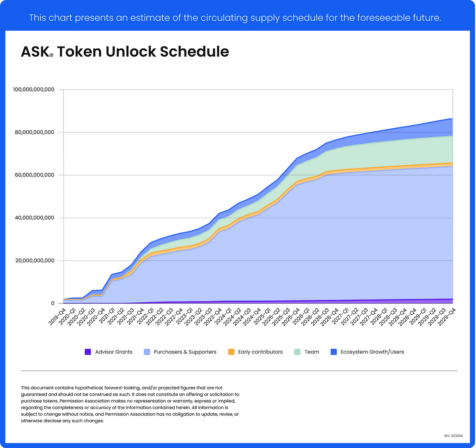Viewport: 476px width, 448px height.
Task: Select the Team green legend swatch
Action: click(297, 352)
